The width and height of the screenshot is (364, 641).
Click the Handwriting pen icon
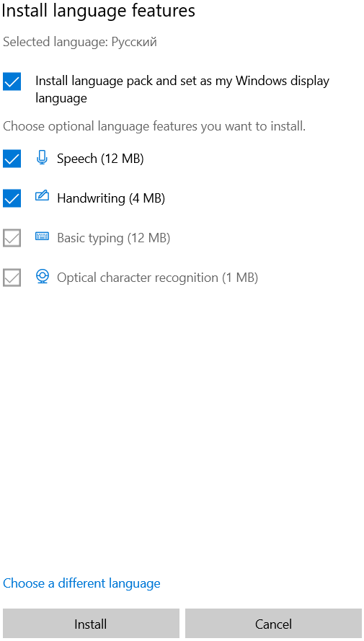[x=42, y=196]
